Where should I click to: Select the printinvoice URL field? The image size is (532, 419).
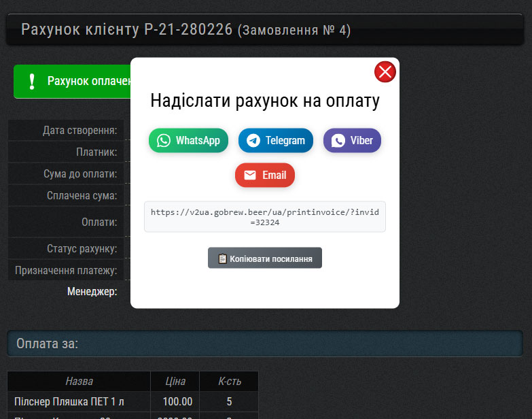click(265, 216)
